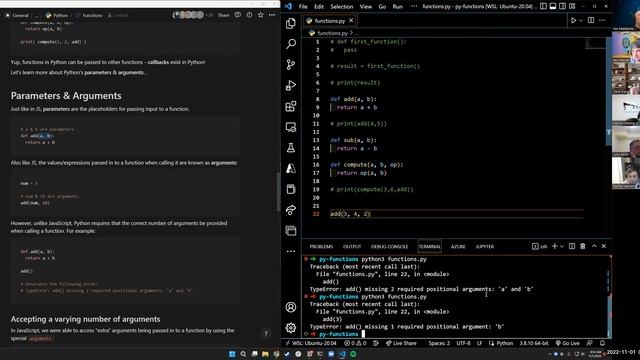Open taskbar search magnifier
Viewport: 640px width, 360px height.
pyautogui.click(x=243, y=354)
